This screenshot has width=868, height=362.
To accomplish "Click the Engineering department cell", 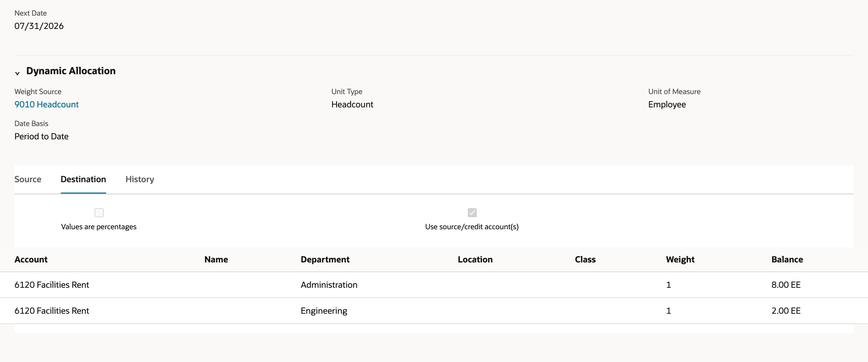I will [x=324, y=311].
